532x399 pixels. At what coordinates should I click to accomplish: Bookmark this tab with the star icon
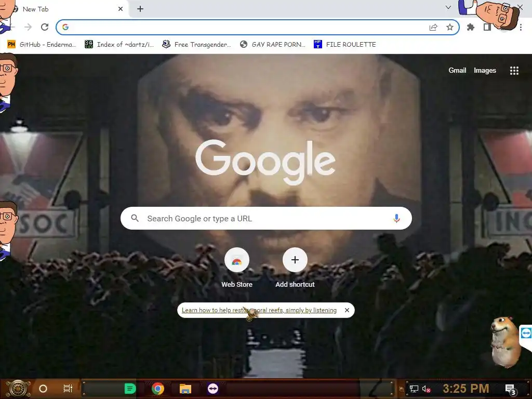point(450,27)
